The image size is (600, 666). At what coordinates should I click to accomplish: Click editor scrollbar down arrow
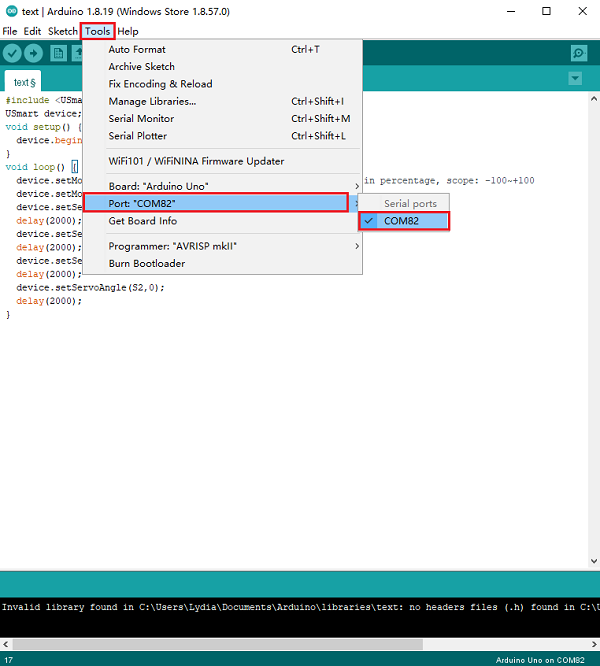pos(594,561)
